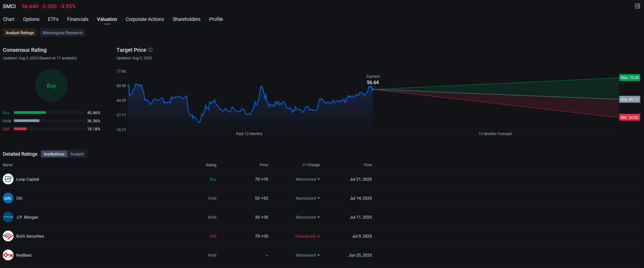
Task: Click the green Buy percentage bar
Action: pos(30,112)
